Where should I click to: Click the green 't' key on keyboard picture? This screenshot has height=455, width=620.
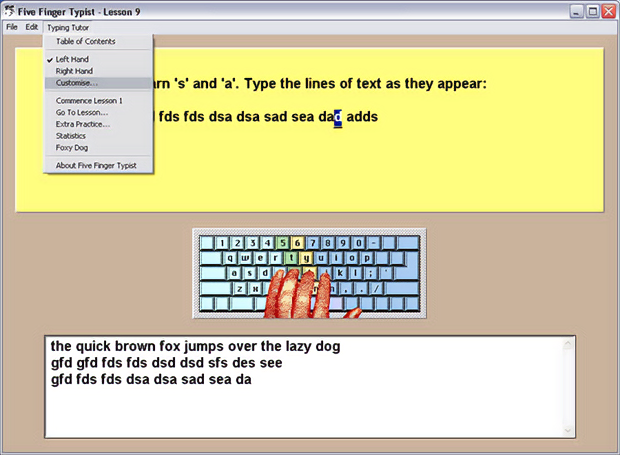(291, 258)
